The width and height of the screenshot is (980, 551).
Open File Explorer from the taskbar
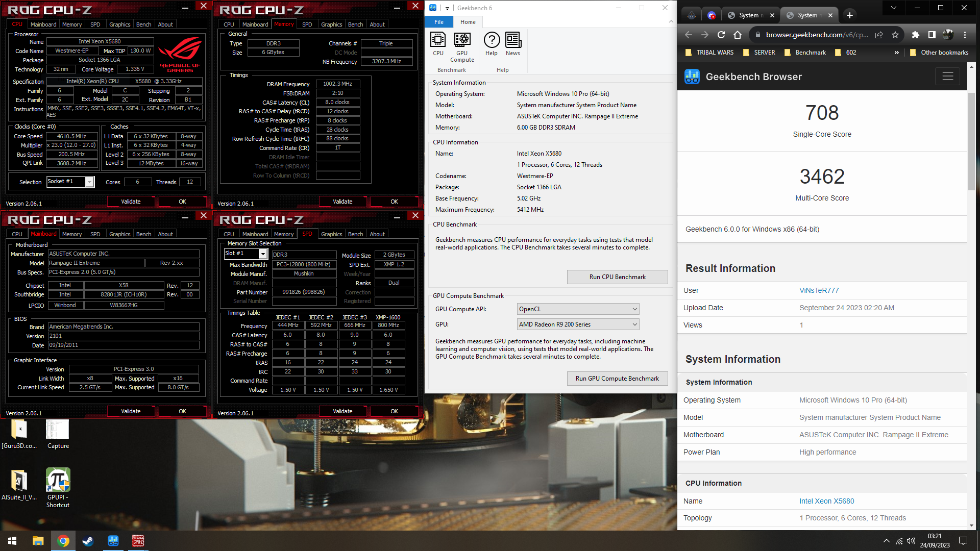tap(38, 541)
